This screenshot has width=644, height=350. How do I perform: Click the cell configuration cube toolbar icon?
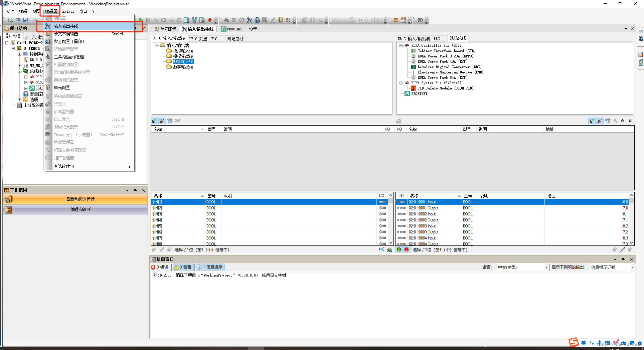coord(288,20)
